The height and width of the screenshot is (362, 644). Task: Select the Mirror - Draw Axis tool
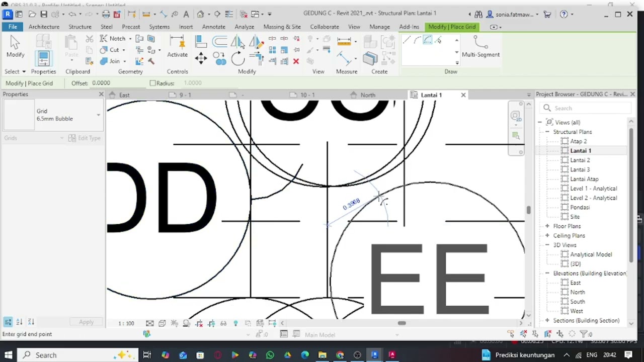point(257,41)
